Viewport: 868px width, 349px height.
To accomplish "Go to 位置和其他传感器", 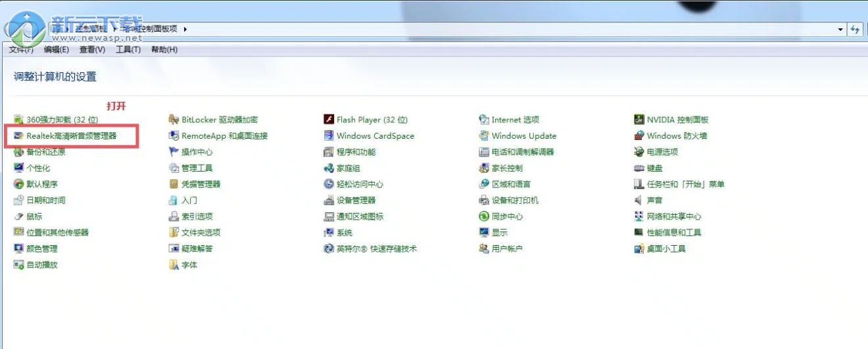I will coord(57,233).
